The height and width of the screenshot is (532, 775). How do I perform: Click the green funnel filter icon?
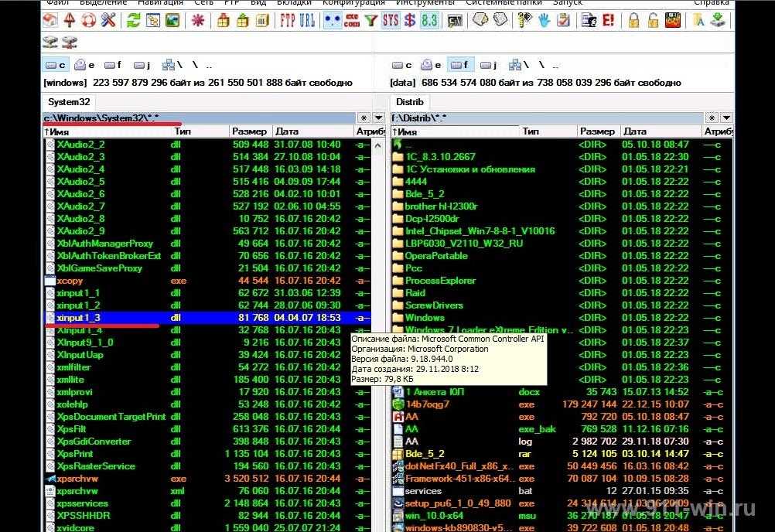pos(371,21)
